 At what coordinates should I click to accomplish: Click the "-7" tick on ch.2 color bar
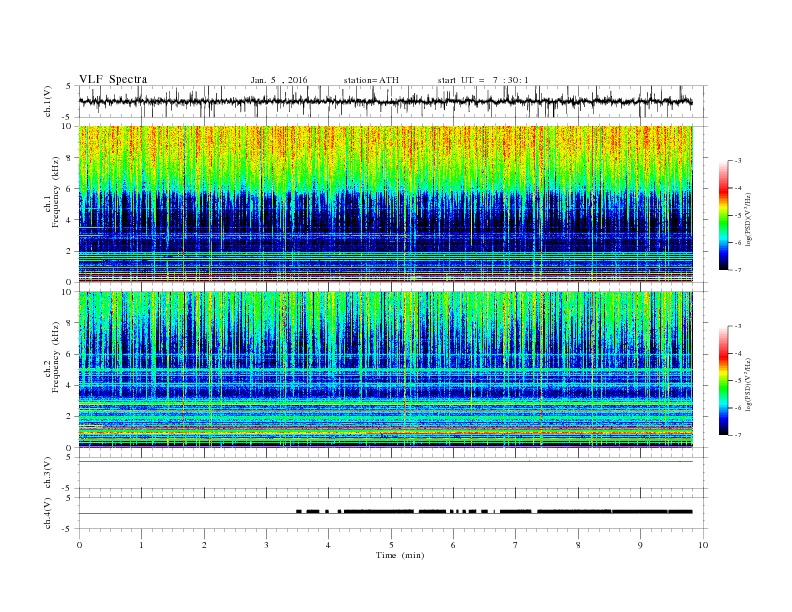[738, 435]
